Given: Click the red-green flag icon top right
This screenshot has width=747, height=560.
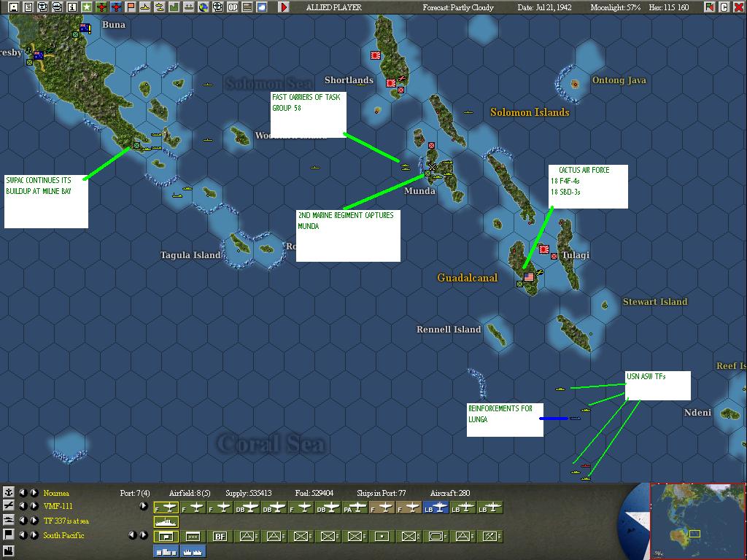Looking at the screenshot, I should 710,7.
